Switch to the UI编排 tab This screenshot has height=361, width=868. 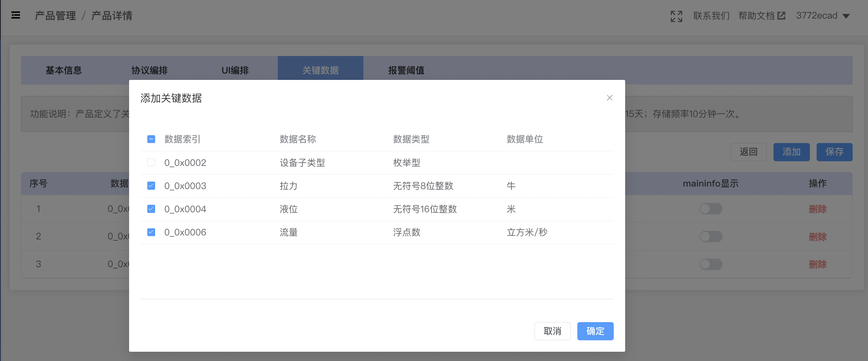(x=235, y=70)
